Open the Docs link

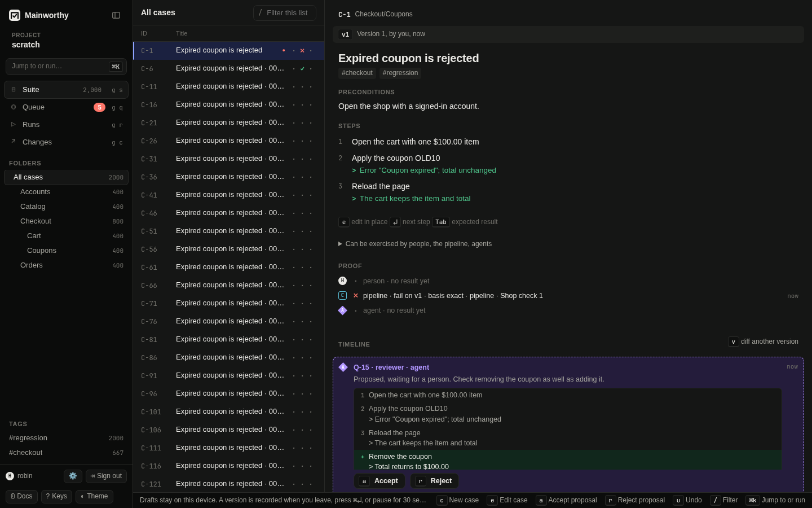pyautogui.click(x=21, y=497)
